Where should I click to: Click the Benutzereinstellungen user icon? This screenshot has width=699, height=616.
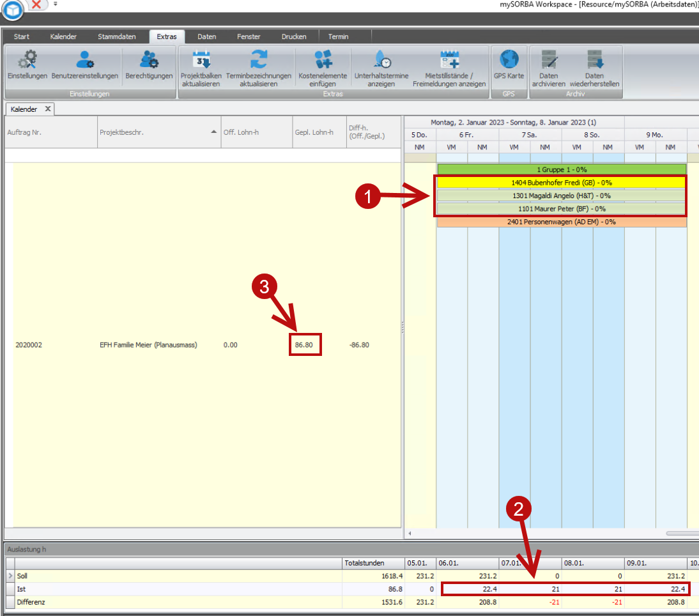coord(85,61)
